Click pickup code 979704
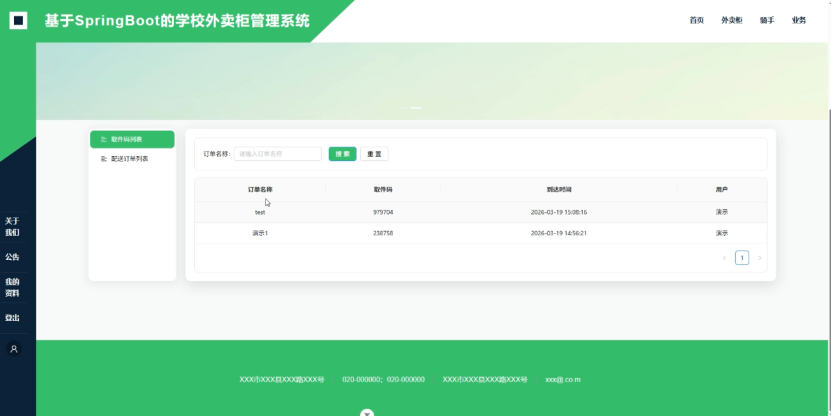The width and height of the screenshot is (831, 416). click(383, 212)
